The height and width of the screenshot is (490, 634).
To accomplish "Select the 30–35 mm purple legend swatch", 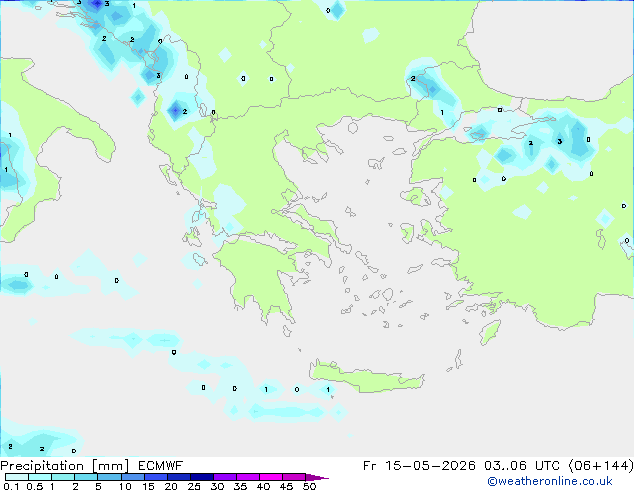I will (225, 477).
